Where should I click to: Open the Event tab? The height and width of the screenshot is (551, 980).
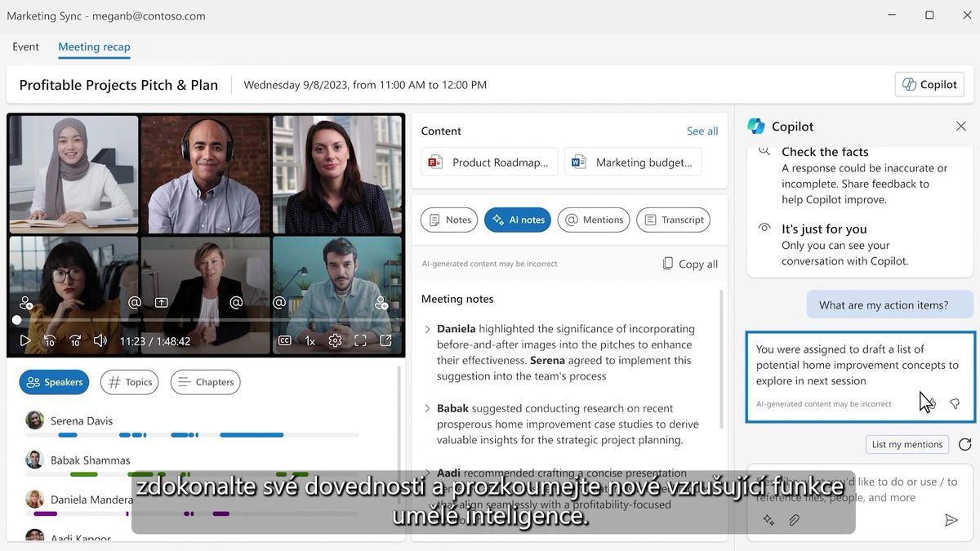[x=25, y=47]
